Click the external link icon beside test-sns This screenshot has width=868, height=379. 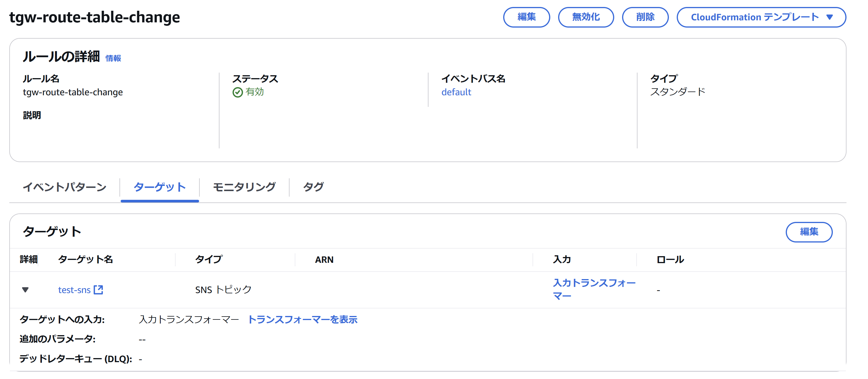(98, 290)
